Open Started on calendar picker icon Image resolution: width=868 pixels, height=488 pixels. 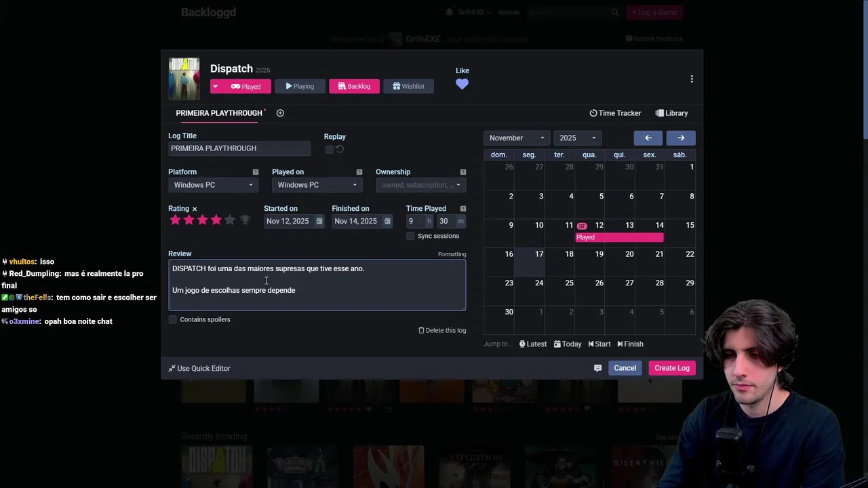[x=319, y=221]
